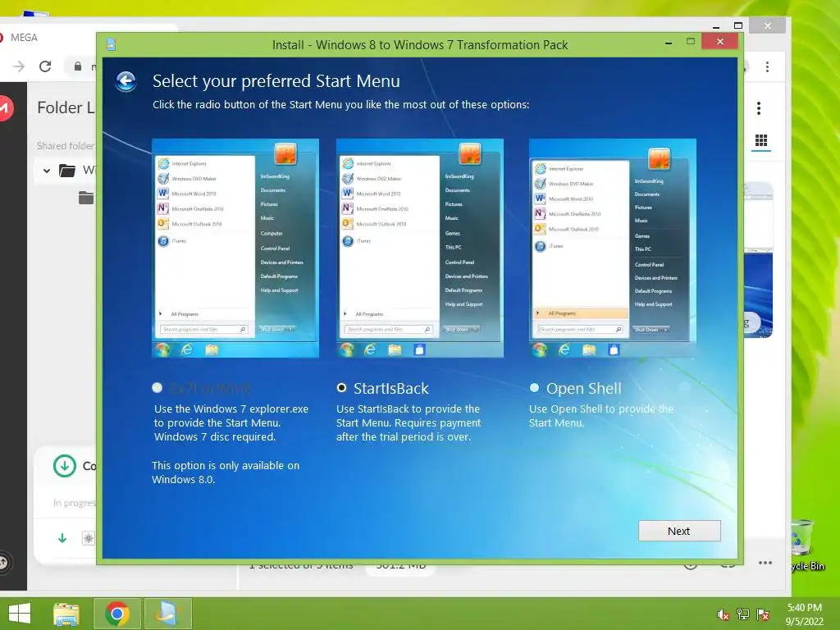Click the lock icon in Chrome's address bar
Viewport: 840px width, 630px height.
78,66
